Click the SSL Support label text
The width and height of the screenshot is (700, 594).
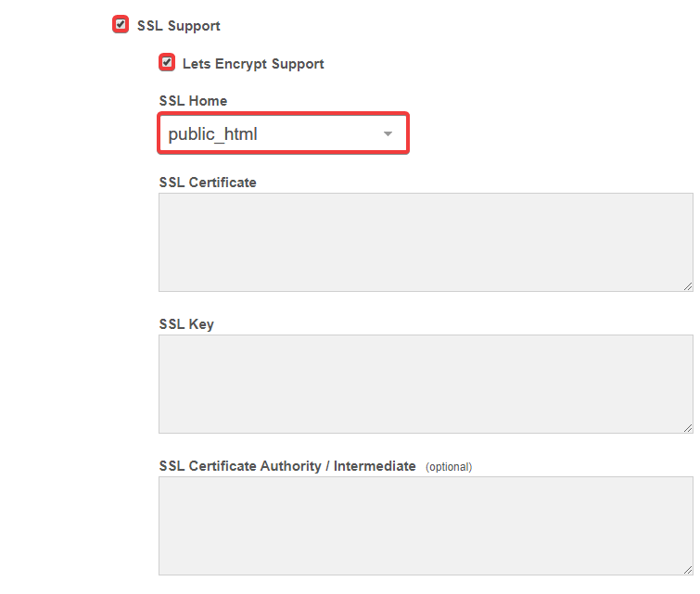pyautogui.click(x=179, y=26)
